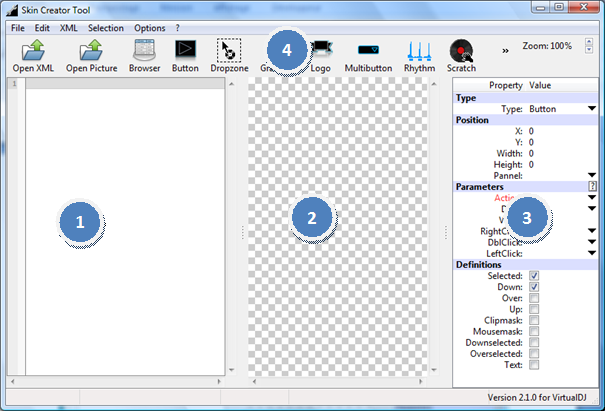This screenshot has width=605, height=411.
Task: Click the Y position value field
Action: click(563, 142)
